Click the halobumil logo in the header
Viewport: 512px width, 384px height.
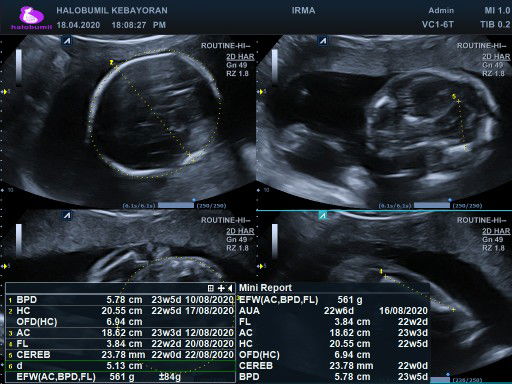[31, 18]
